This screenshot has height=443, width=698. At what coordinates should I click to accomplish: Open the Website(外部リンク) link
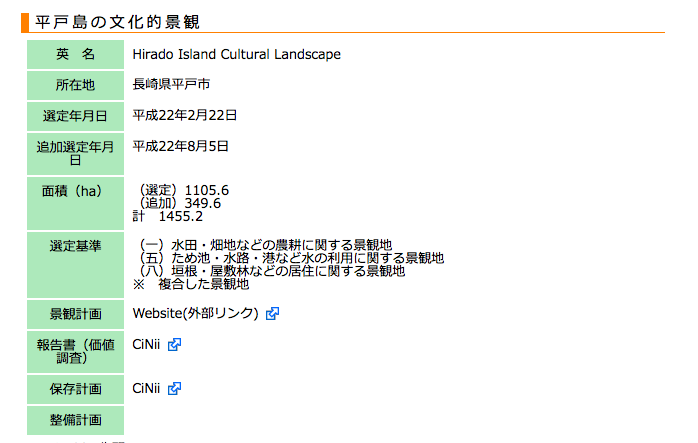coord(195,313)
